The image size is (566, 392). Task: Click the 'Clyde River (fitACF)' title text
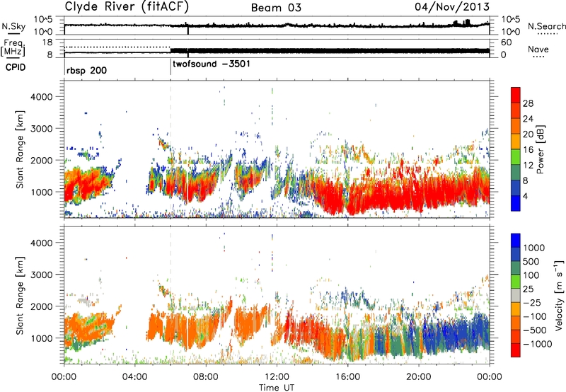[x=127, y=7]
